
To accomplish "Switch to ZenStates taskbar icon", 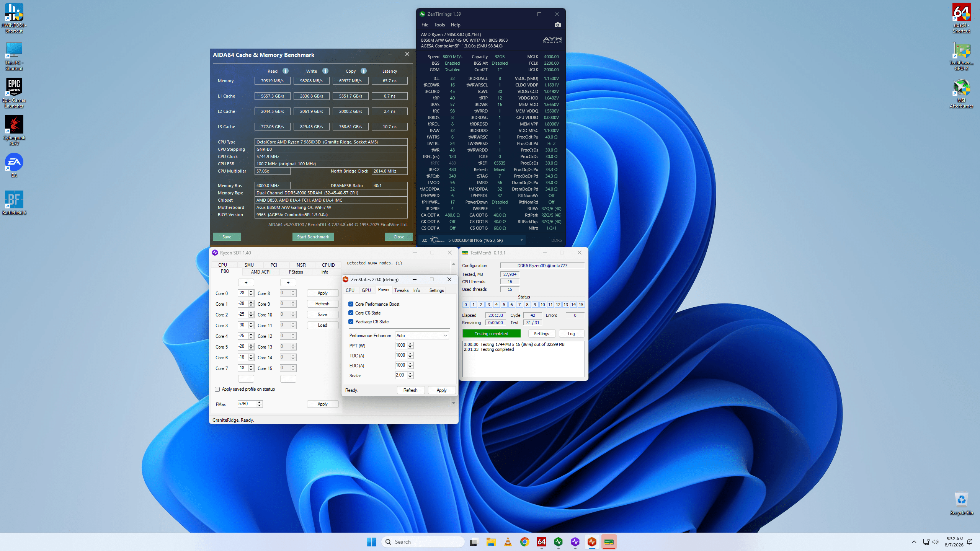I will (592, 542).
